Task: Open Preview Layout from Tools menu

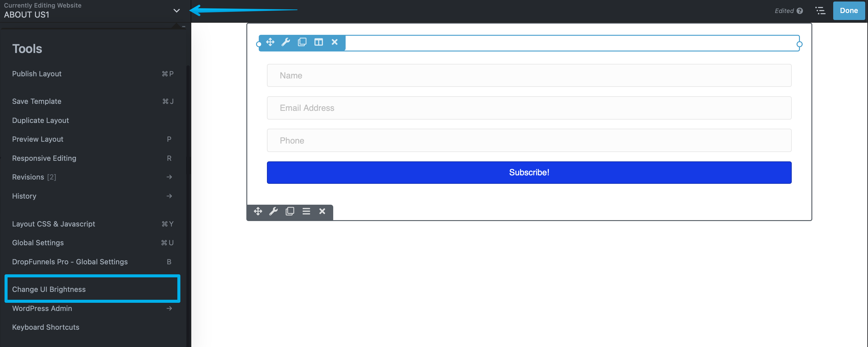Action: (x=93, y=139)
